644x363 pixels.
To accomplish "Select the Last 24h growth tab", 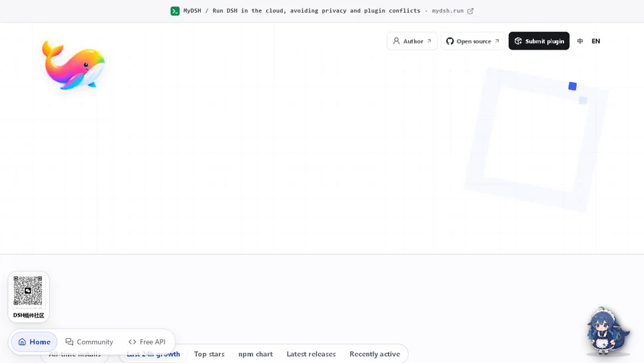I will point(153,354).
